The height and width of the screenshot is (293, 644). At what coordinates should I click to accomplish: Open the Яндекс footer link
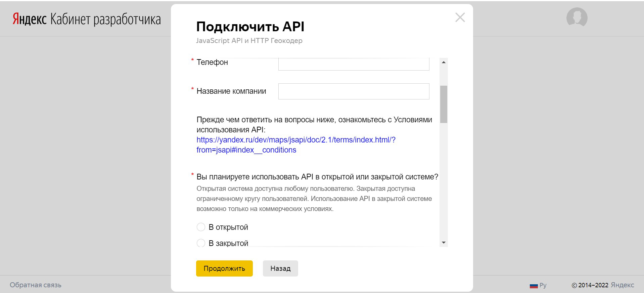pos(622,285)
